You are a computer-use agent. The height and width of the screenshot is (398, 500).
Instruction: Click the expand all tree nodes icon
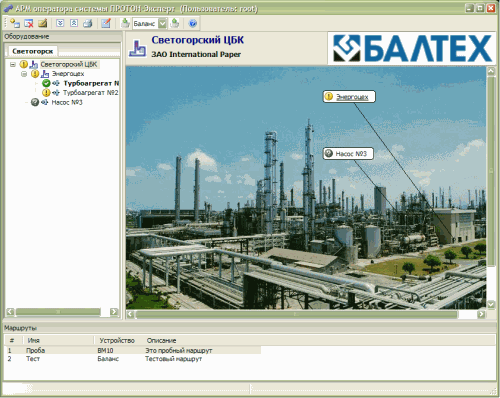(60, 23)
